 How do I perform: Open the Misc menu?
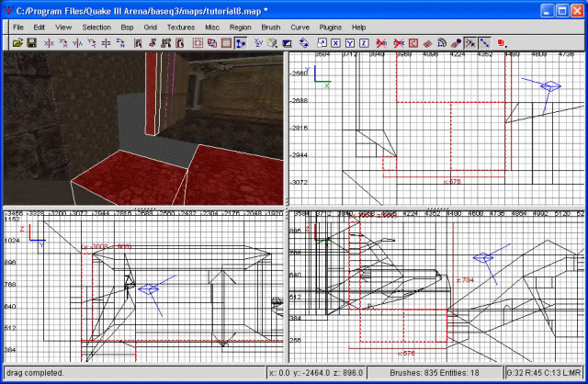point(212,28)
